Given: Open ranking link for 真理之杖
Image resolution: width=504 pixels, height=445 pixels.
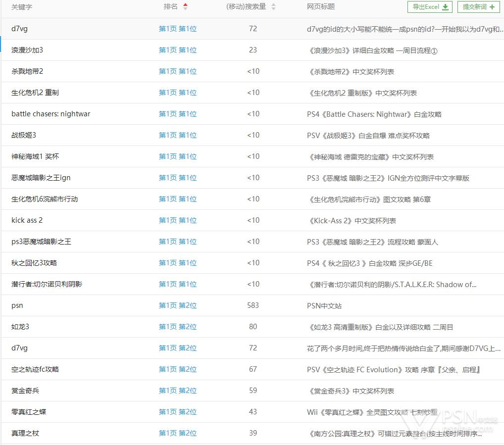Looking at the screenshot, I should (x=178, y=433).
